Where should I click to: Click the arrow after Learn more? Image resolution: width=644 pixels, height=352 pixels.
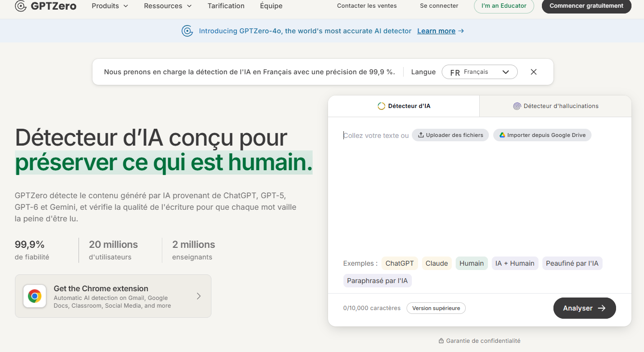(x=461, y=31)
